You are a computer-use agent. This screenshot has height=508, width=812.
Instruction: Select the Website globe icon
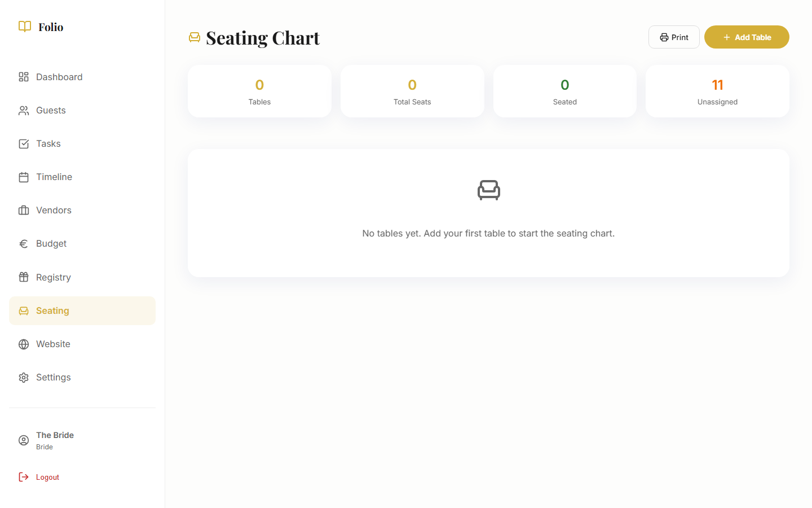23,344
